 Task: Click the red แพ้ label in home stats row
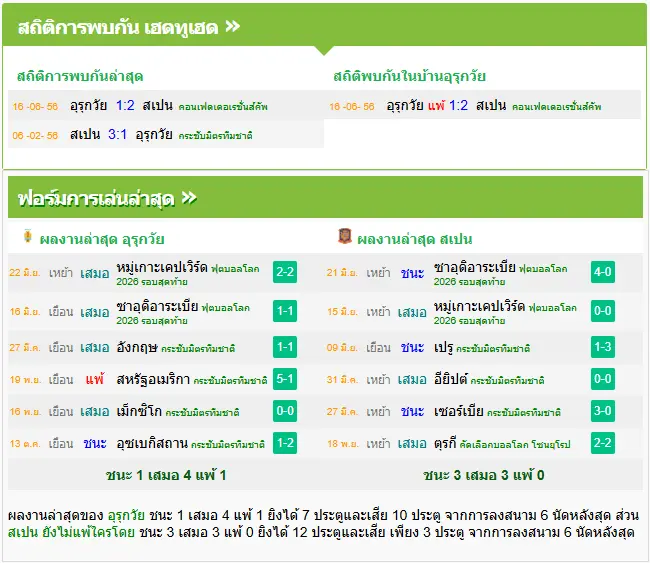tap(436, 106)
